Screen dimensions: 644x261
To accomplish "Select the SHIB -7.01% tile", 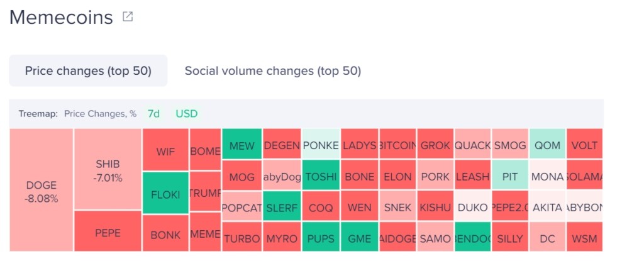I will tap(108, 169).
